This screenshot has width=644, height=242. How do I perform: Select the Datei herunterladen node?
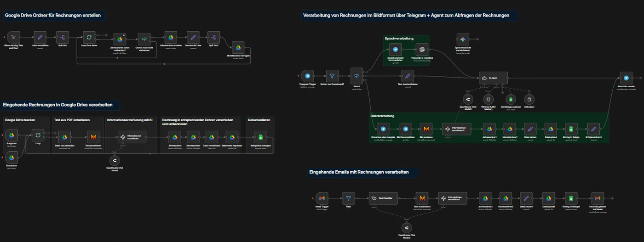tap(65, 137)
